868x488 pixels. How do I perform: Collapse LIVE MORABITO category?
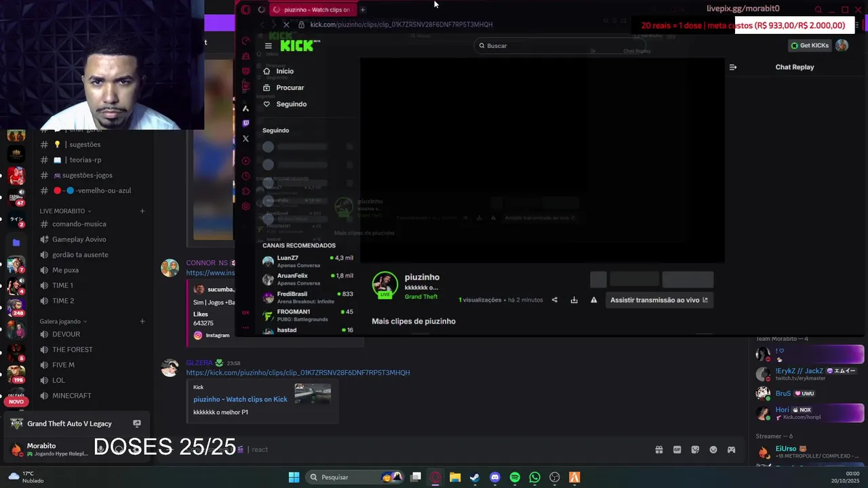[x=65, y=211]
